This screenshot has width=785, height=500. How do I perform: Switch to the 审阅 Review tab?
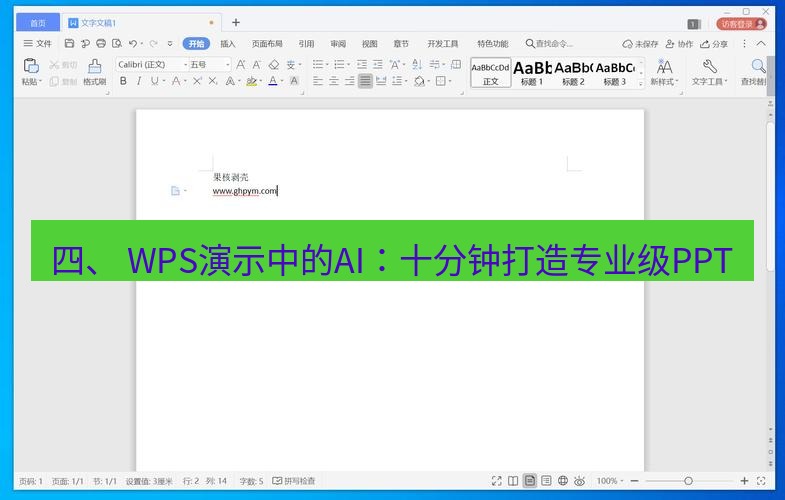point(338,44)
